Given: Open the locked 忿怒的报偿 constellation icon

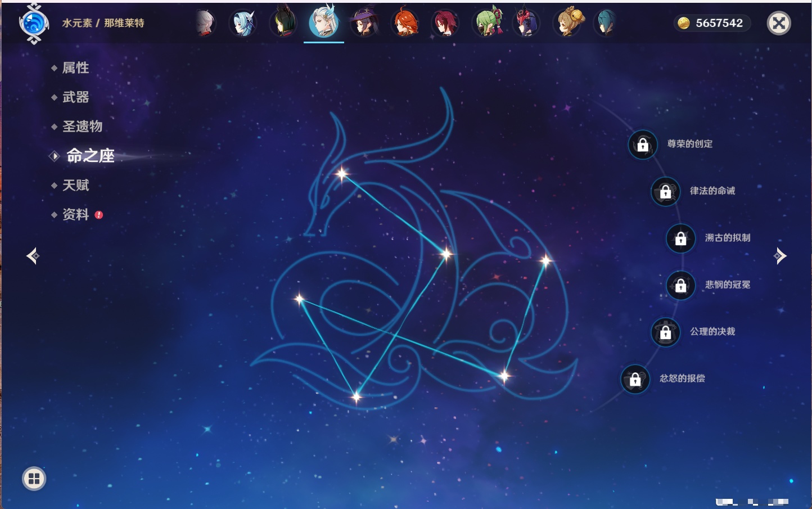Looking at the screenshot, I should pos(635,379).
